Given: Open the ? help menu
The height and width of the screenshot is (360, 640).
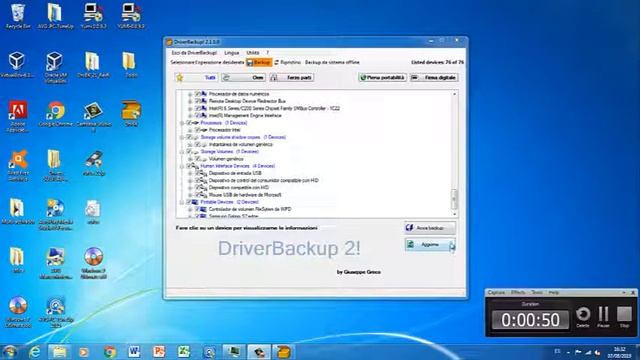Looking at the screenshot, I should pyautogui.click(x=267, y=53).
